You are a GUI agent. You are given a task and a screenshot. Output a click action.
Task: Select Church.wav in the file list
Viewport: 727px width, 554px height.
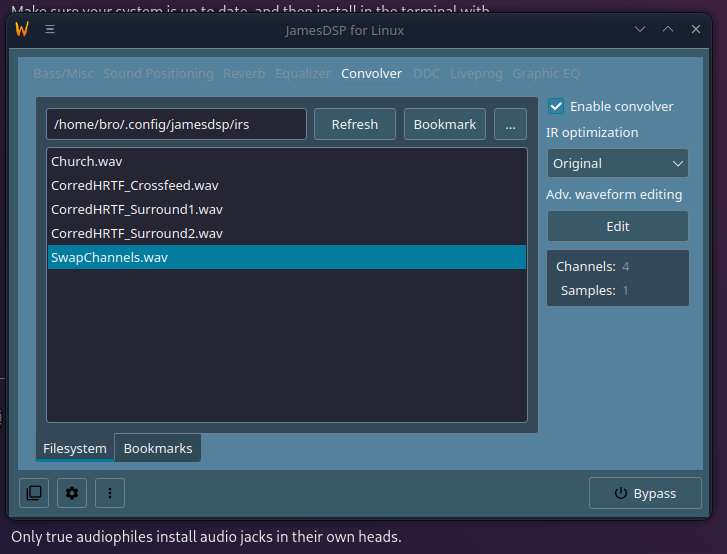[x=87, y=161]
